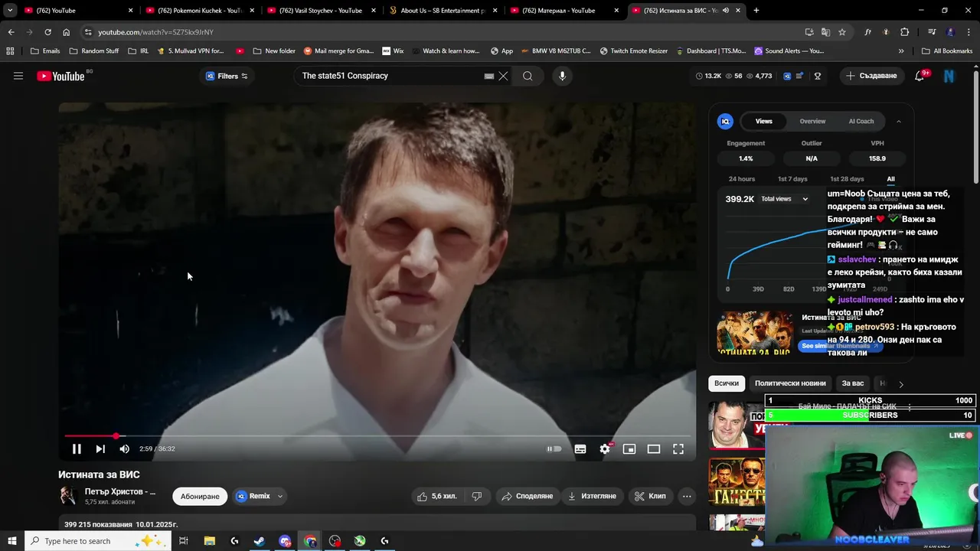The width and height of the screenshot is (980, 551).
Task: Open the Chrome extensions puzzle icon
Action: (x=905, y=32)
